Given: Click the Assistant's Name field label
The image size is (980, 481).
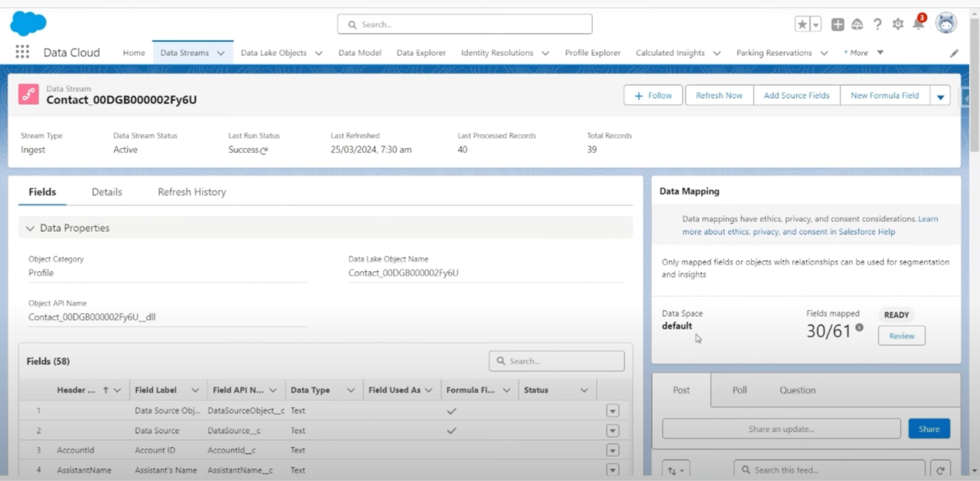Looking at the screenshot, I should (166, 470).
